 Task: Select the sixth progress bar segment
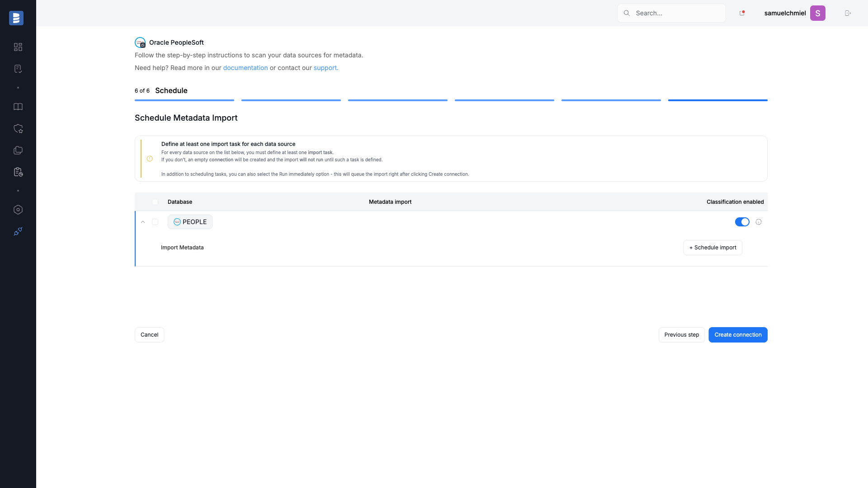coord(718,100)
